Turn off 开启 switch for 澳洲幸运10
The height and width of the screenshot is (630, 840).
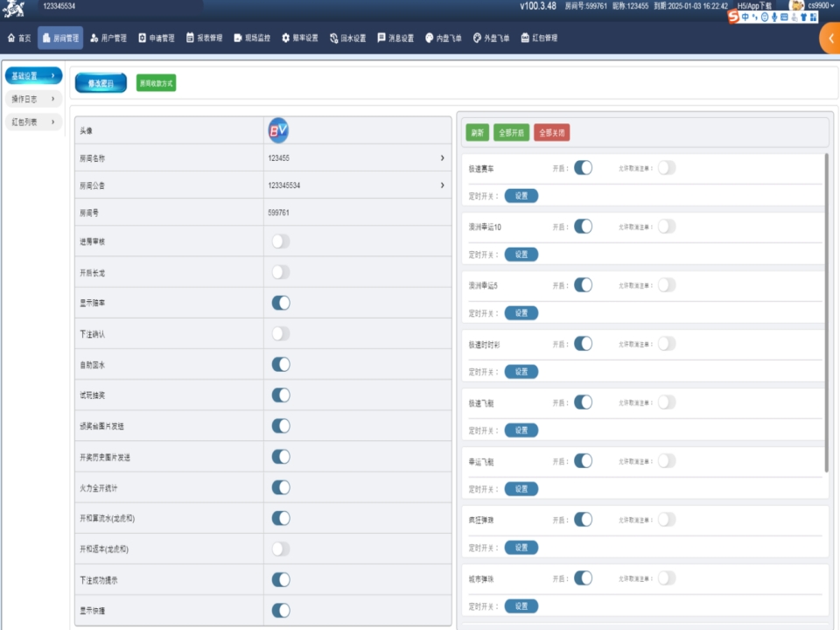point(584,226)
